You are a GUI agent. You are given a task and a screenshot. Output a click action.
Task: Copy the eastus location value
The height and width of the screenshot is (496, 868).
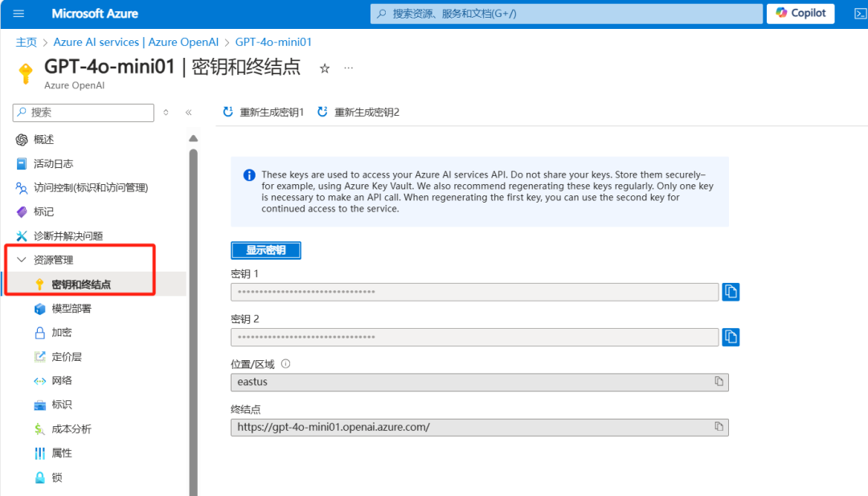(719, 382)
